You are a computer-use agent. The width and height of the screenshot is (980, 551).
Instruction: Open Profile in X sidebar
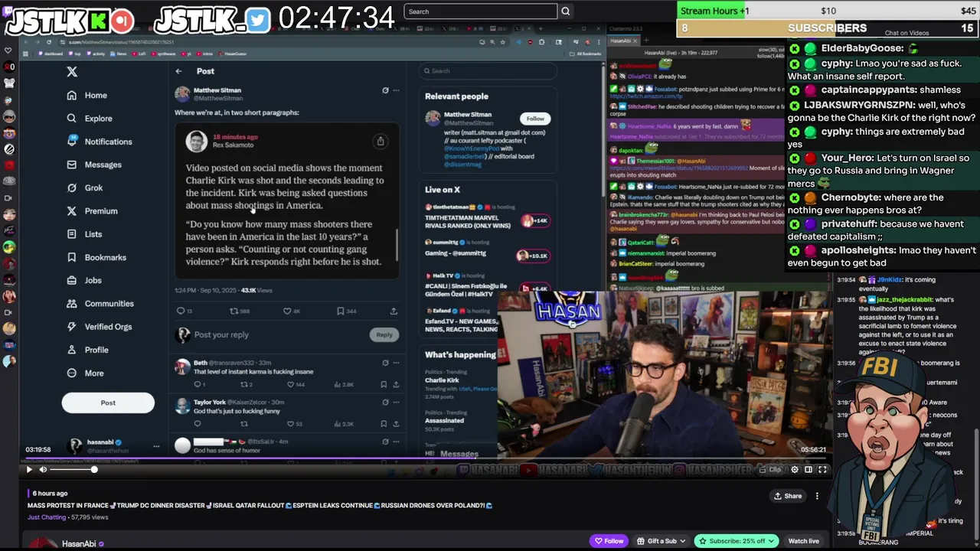(x=87, y=350)
